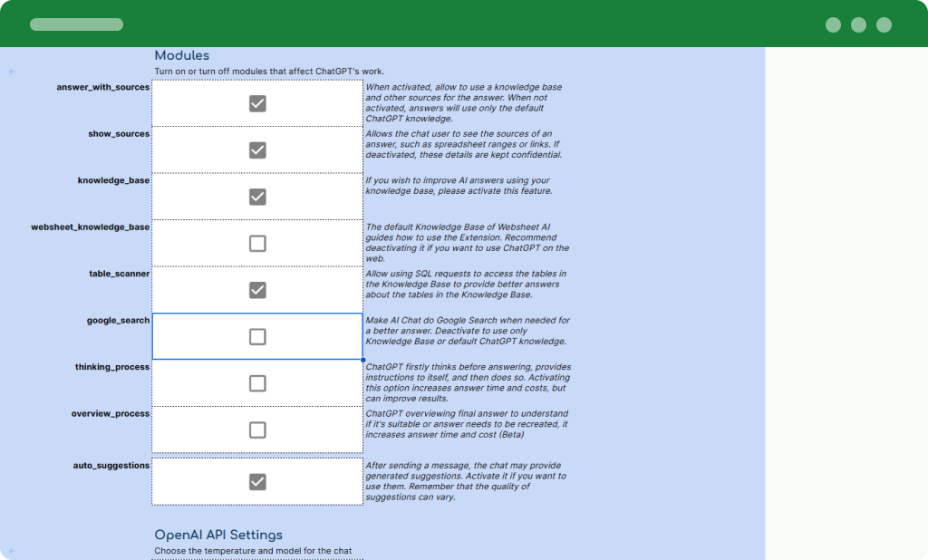The width and height of the screenshot is (928, 560).
Task: Click the back arrow at the sidebar top
Action: 11,70
